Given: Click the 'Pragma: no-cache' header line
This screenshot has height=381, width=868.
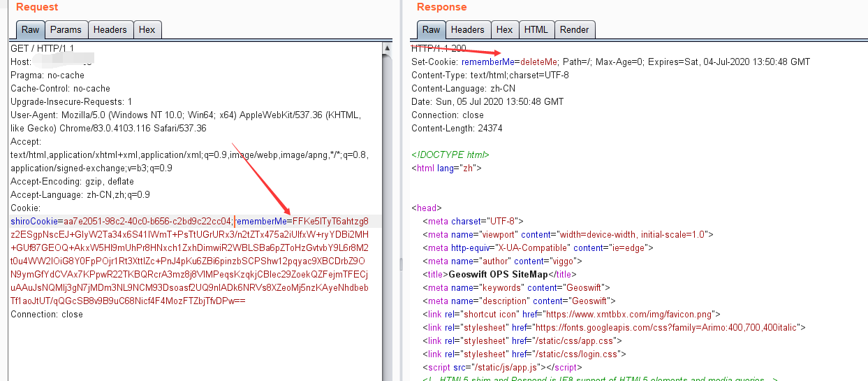Looking at the screenshot, I should coord(47,75).
